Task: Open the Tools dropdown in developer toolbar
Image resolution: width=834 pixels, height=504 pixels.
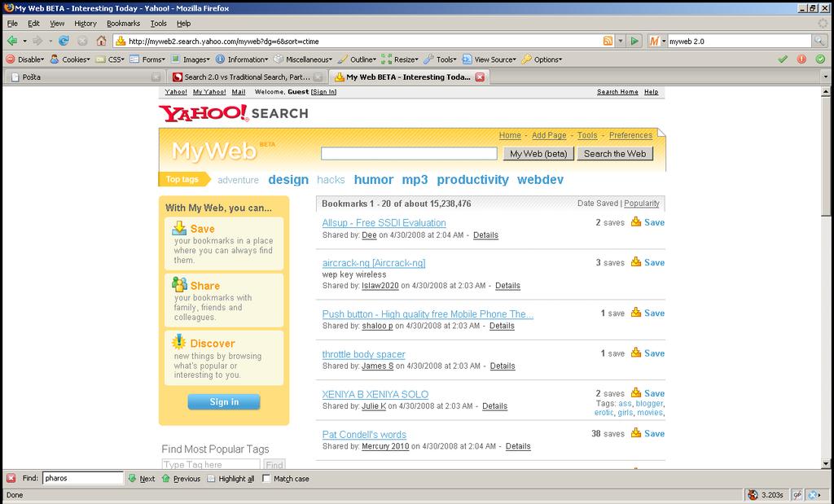Action: (441, 59)
